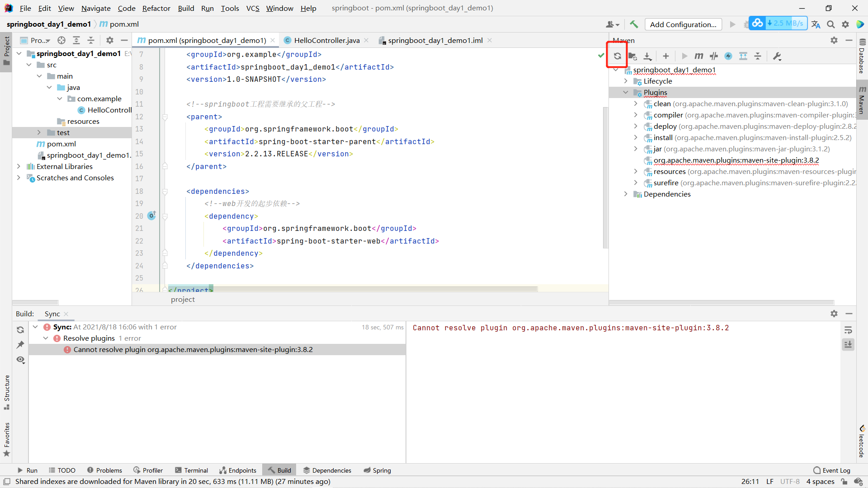Click the 4 spaces indent setting
Image resolution: width=868 pixels, height=488 pixels.
click(820, 481)
